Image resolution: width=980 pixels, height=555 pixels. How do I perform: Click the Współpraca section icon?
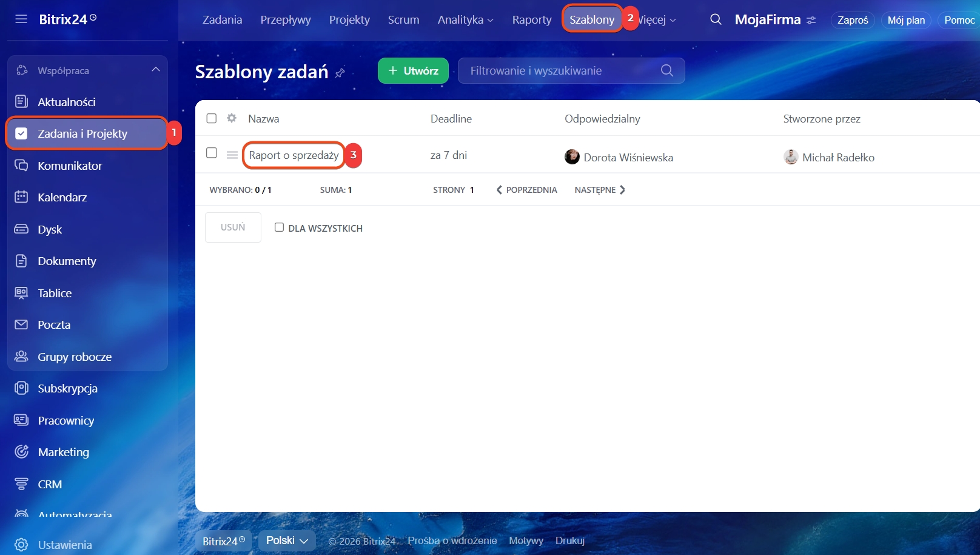pos(22,70)
